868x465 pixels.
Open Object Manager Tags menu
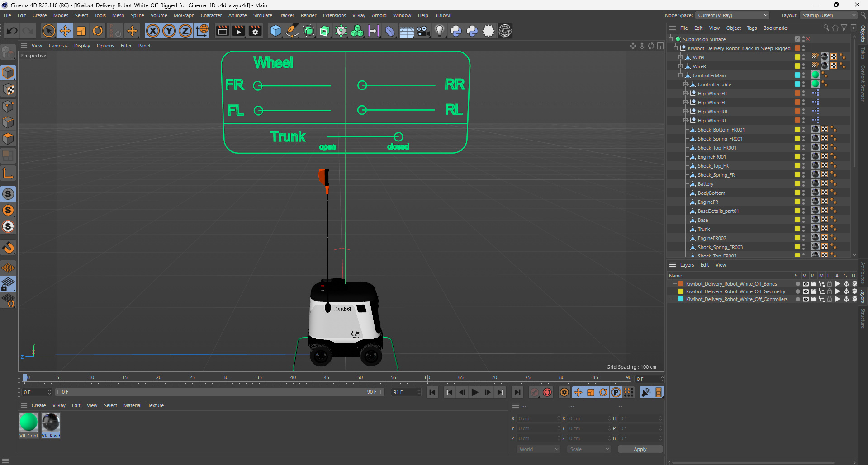point(752,28)
